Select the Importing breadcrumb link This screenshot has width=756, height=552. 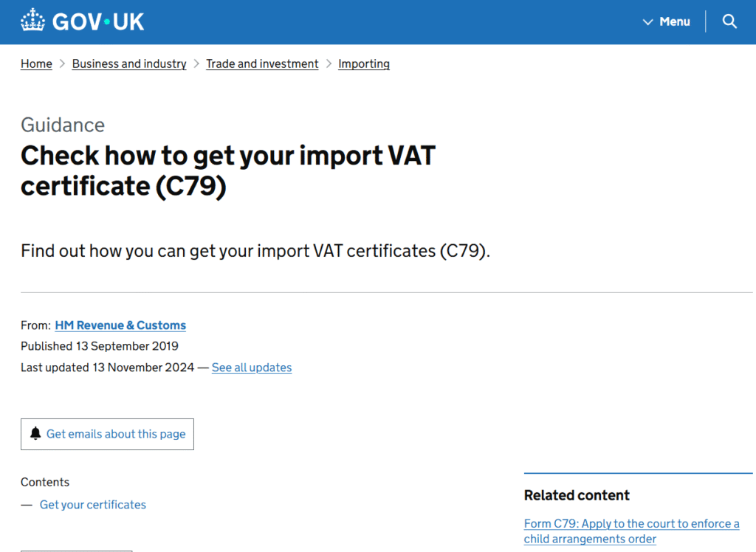coord(364,64)
